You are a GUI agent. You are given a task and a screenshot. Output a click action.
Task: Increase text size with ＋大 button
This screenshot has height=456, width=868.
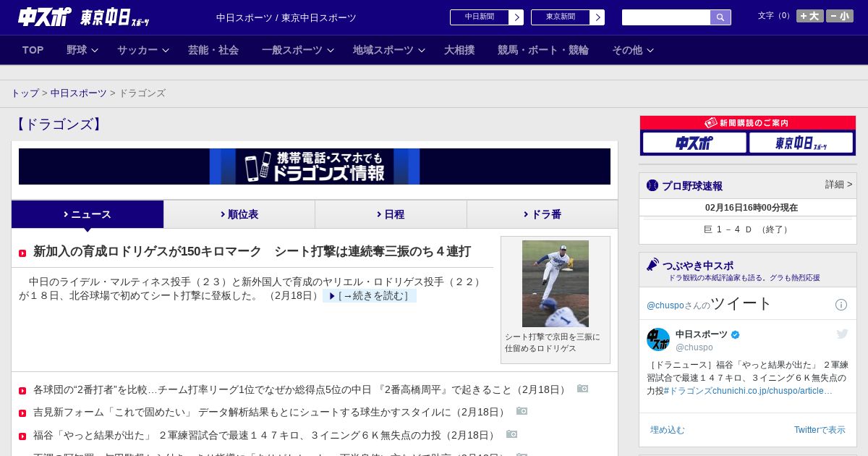pyautogui.click(x=810, y=16)
